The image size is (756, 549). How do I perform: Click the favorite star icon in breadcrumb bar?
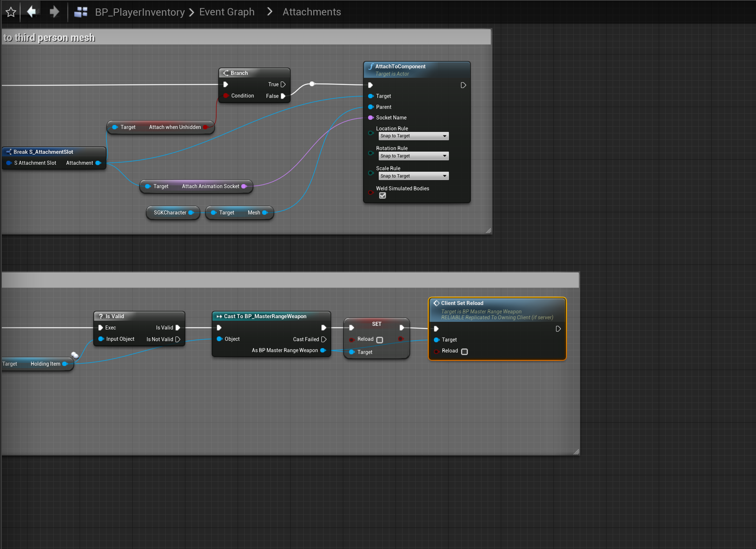(x=11, y=12)
